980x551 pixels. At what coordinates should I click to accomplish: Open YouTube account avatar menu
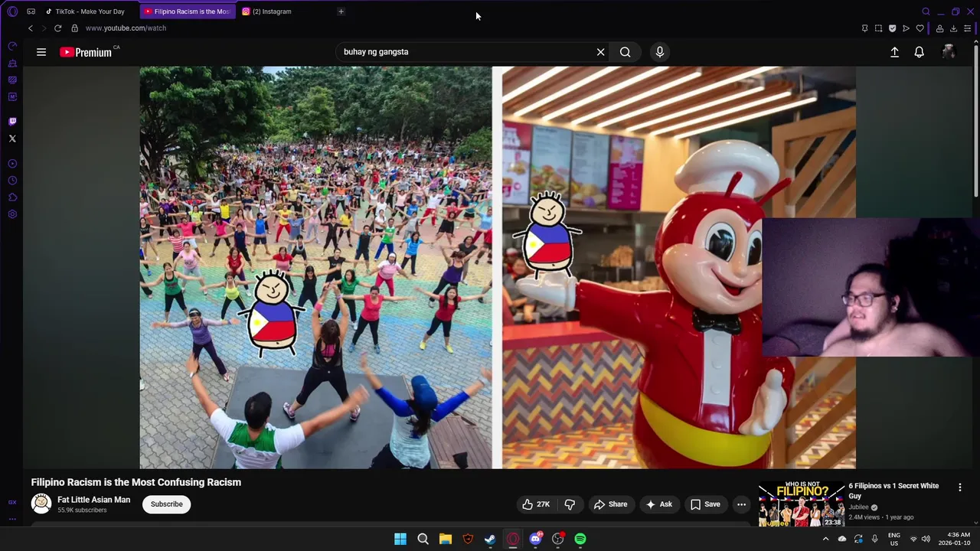[948, 52]
